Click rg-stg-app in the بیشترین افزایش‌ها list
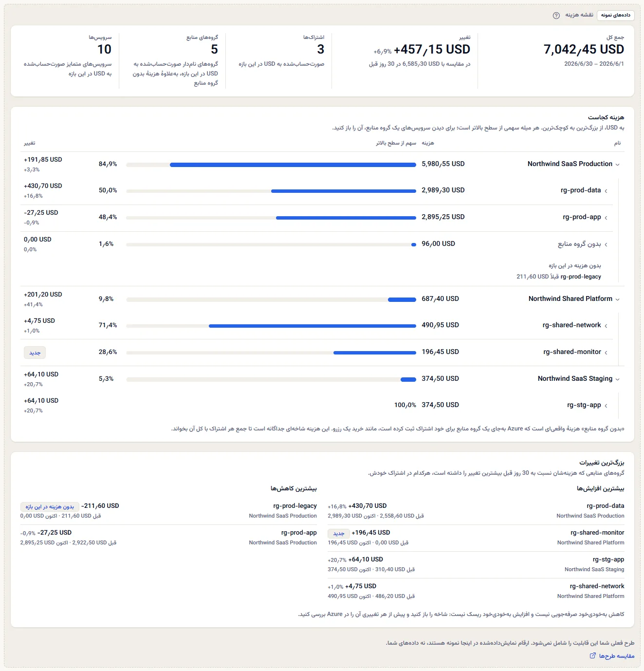Viewport: 644px width, 671px height. coord(608,559)
